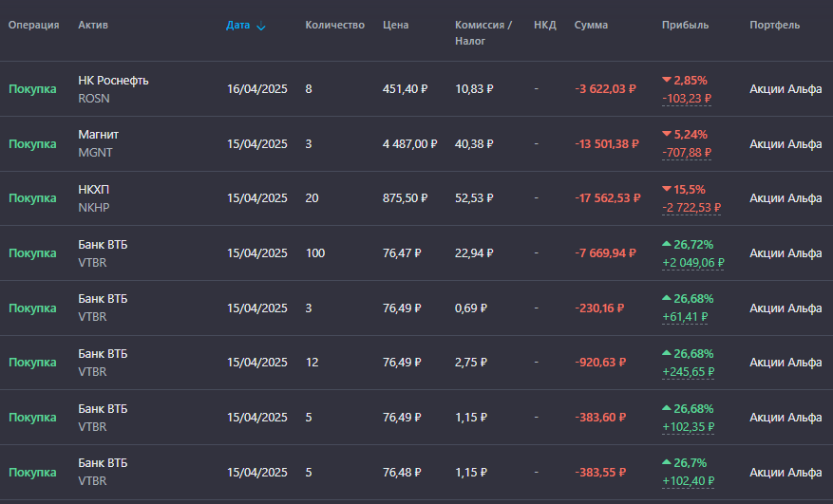Select the Банк ВТБ row with quantity 100
Image resolution: width=833 pixels, height=504 pixels.
pyautogui.click(x=416, y=252)
